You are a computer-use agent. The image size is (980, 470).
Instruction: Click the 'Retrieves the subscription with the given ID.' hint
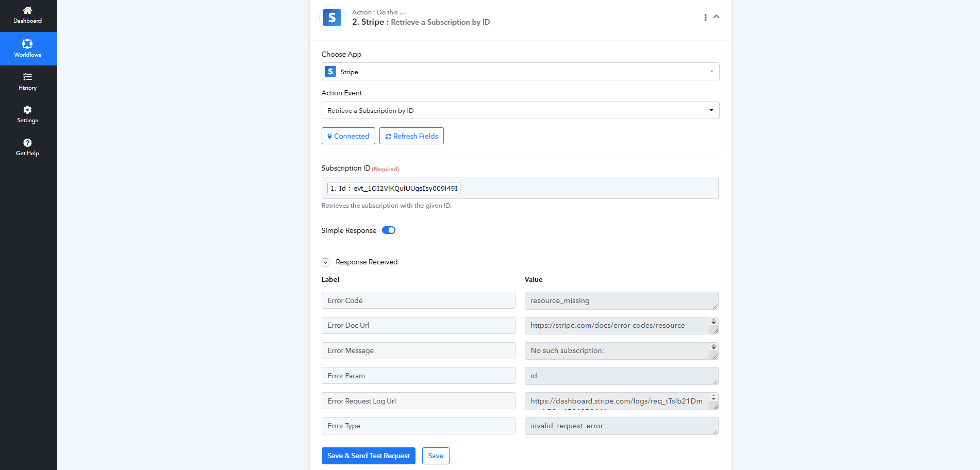[387, 206]
